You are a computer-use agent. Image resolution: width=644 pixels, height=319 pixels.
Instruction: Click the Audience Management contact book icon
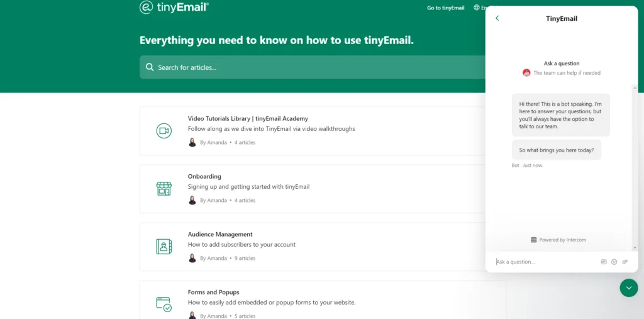pos(164,247)
